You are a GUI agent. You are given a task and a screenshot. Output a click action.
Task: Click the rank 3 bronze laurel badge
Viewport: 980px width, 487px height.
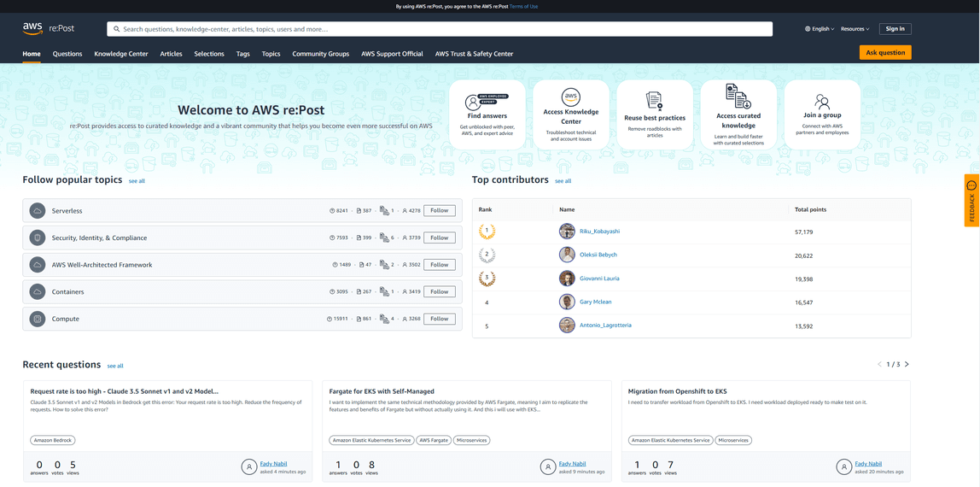(x=487, y=279)
